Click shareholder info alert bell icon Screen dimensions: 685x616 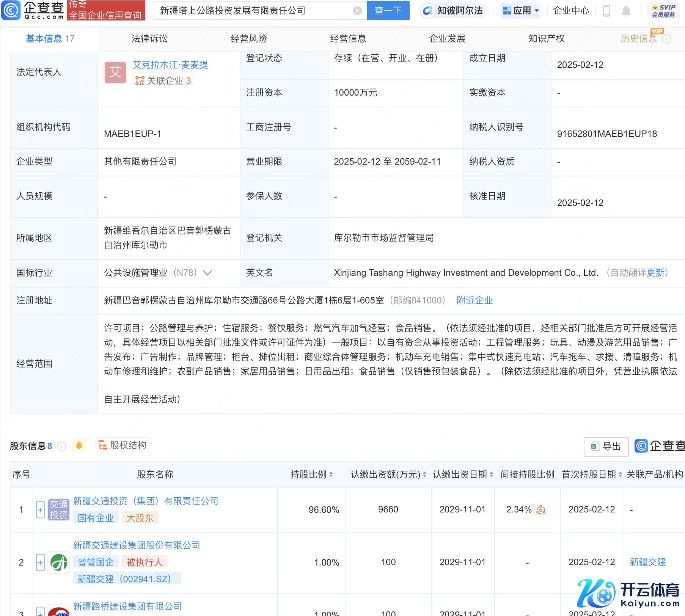click(79, 446)
